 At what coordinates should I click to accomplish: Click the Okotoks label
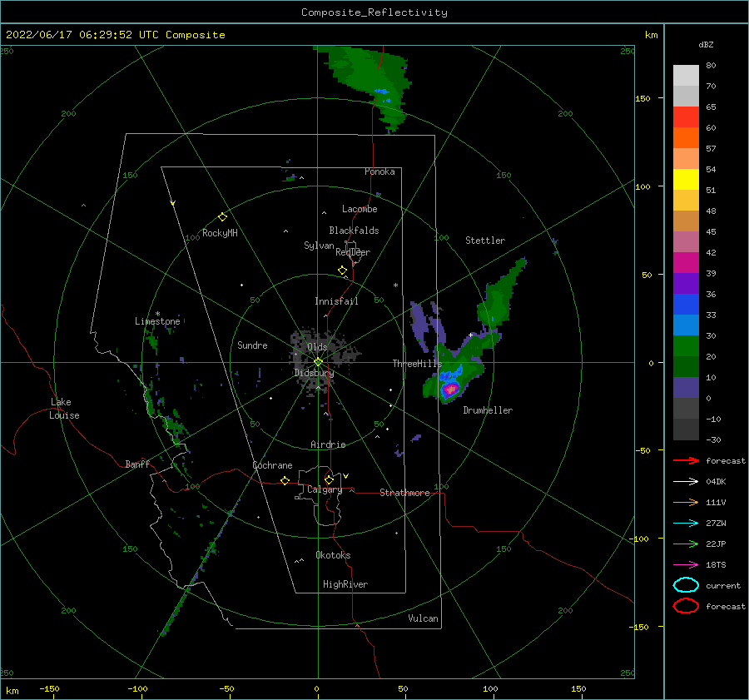click(333, 555)
